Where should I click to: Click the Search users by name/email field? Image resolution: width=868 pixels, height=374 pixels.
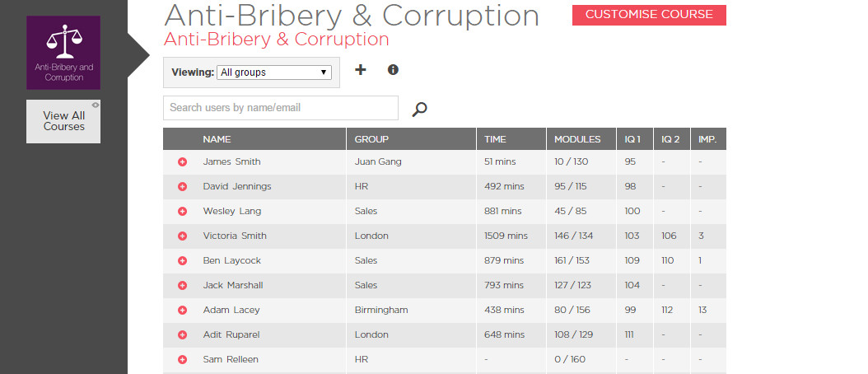point(280,108)
